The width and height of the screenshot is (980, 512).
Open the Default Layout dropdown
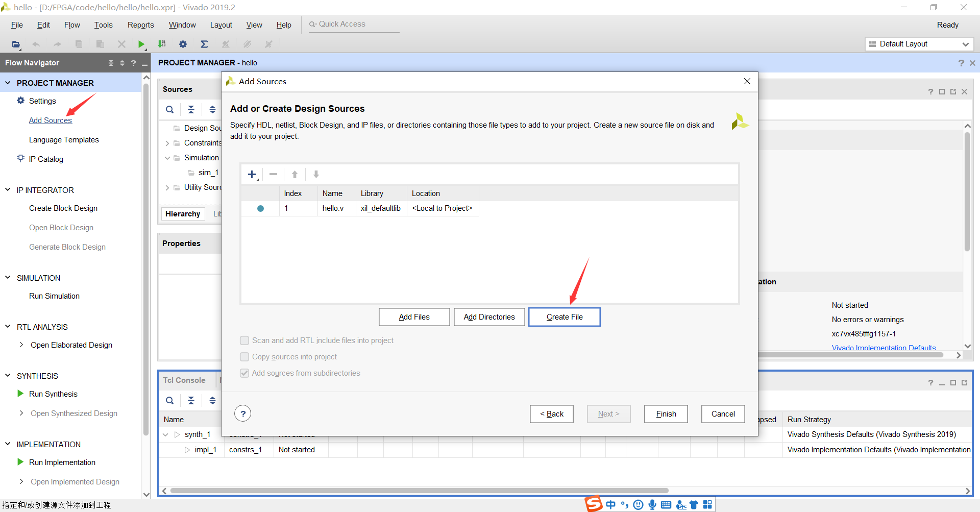pos(919,44)
